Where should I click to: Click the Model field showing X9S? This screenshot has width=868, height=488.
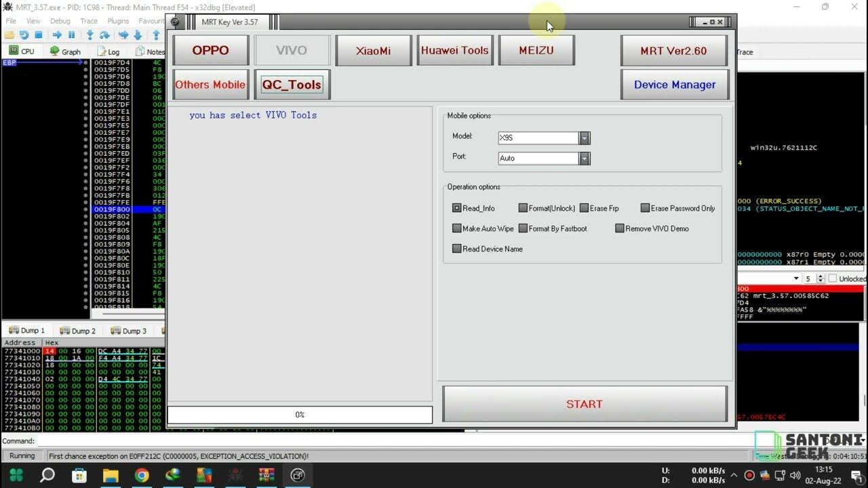tap(538, 138)
